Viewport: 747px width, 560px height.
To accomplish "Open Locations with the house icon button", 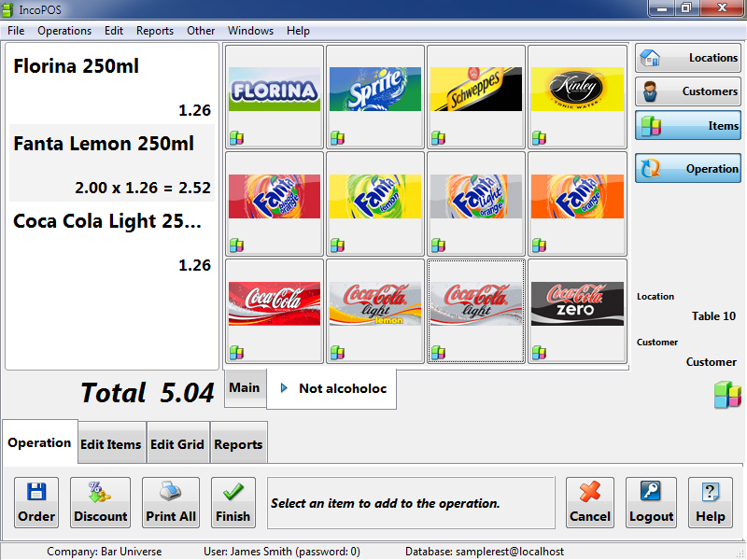I will [x=688, y=58].
